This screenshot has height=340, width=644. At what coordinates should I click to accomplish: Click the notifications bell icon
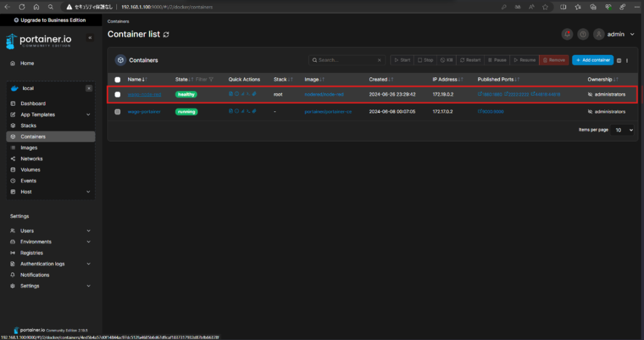click(x=567, y=34)
